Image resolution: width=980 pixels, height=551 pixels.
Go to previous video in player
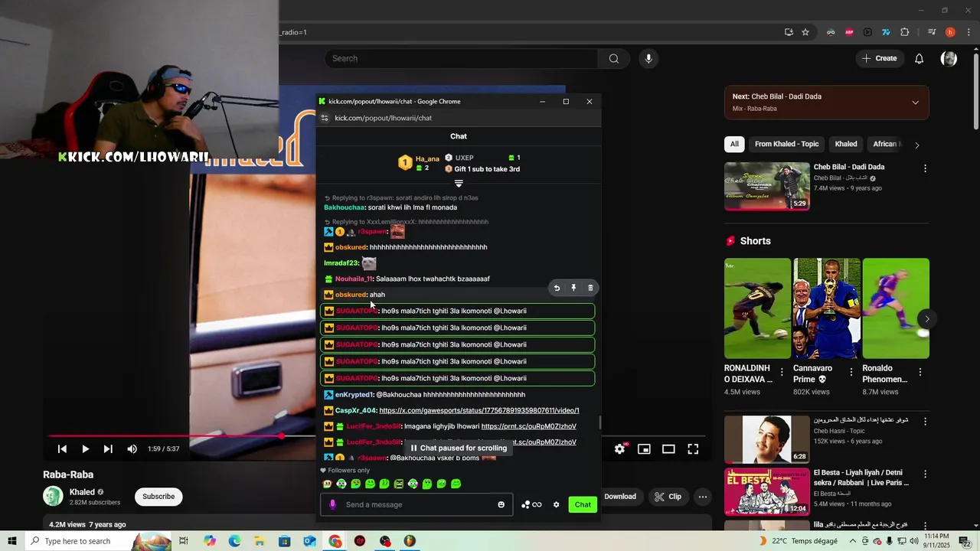(62, 449)
